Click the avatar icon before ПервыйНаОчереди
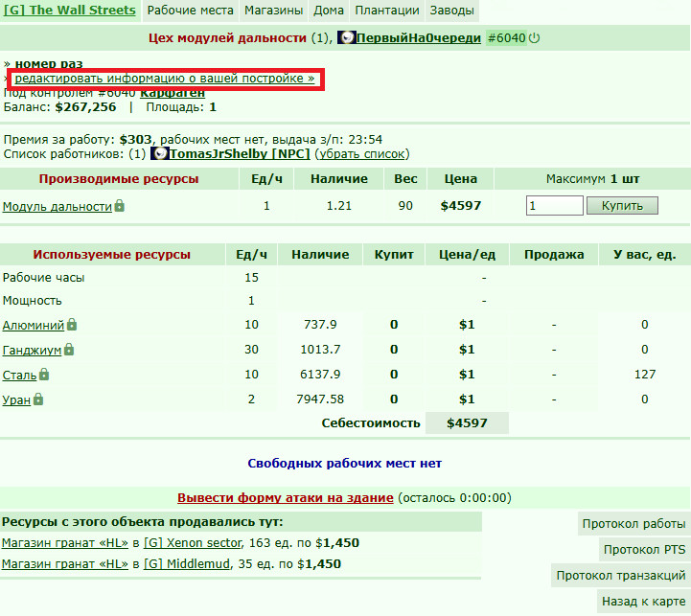 point(346,38)
